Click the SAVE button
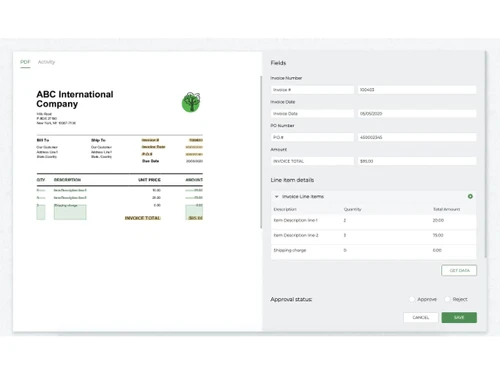Viewport: 500px width, 375px height. pyautogui.click(x=459, y=317)
